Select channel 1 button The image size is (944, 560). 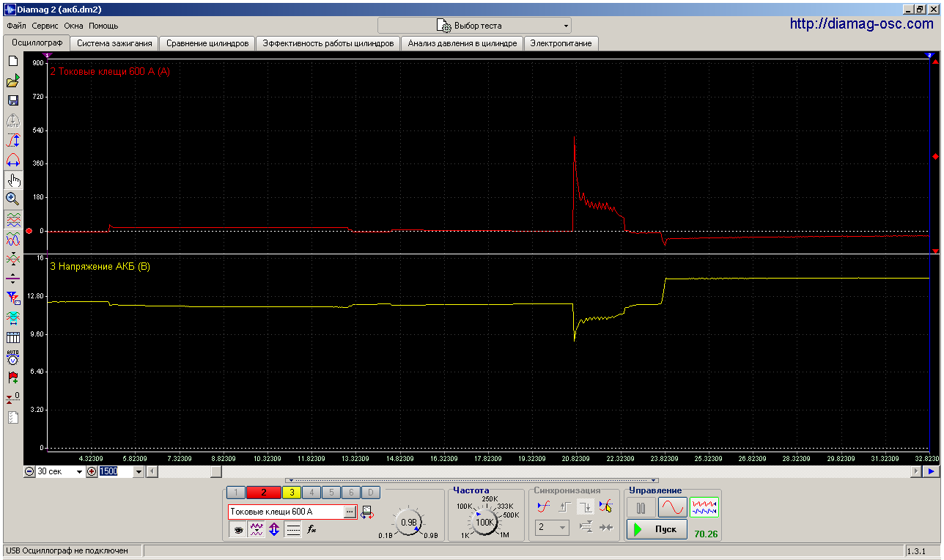(x=236, y=493)
